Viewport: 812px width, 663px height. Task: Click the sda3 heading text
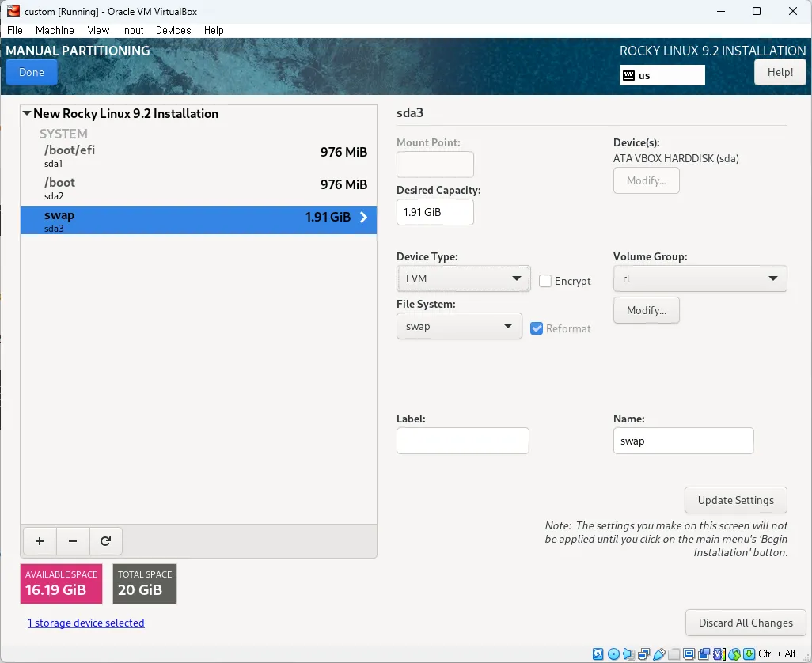tap(410, 112)
